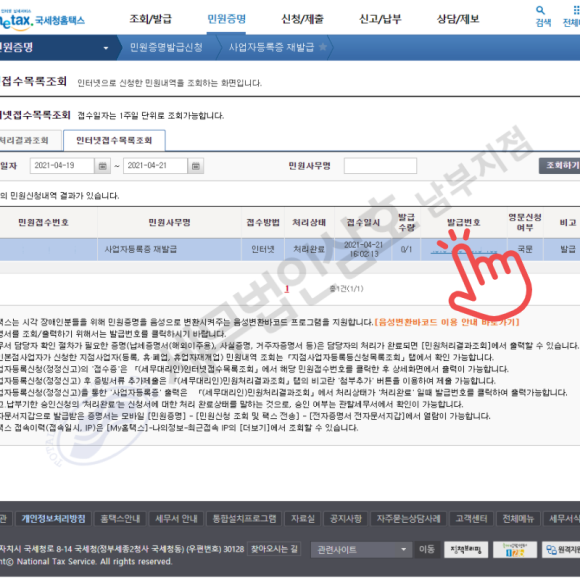The image size is (580, 580).
Task: Open 전체메뉴 footer link
Action: pyautogui.click(x=518, y=519)
